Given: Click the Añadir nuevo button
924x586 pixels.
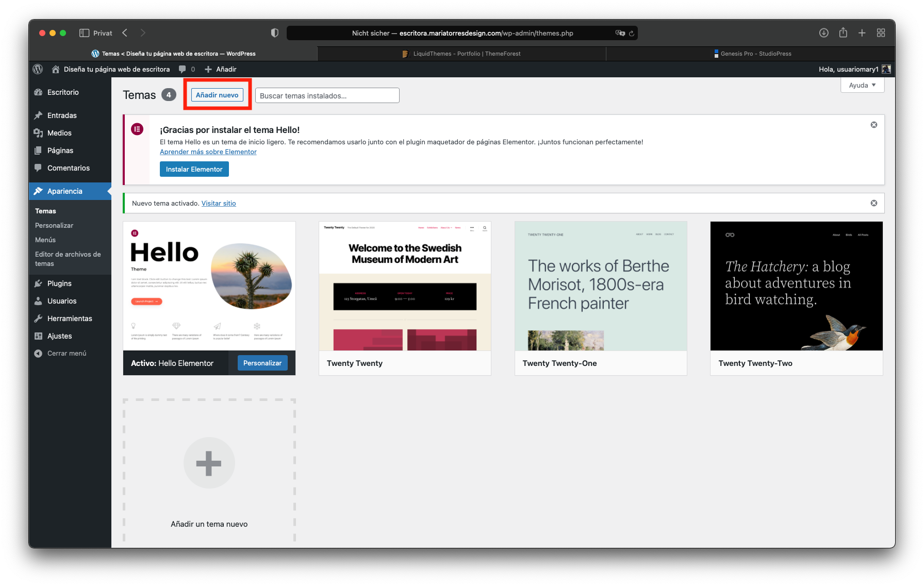Looking at the screenshot, I should click(x=217, y=95).
